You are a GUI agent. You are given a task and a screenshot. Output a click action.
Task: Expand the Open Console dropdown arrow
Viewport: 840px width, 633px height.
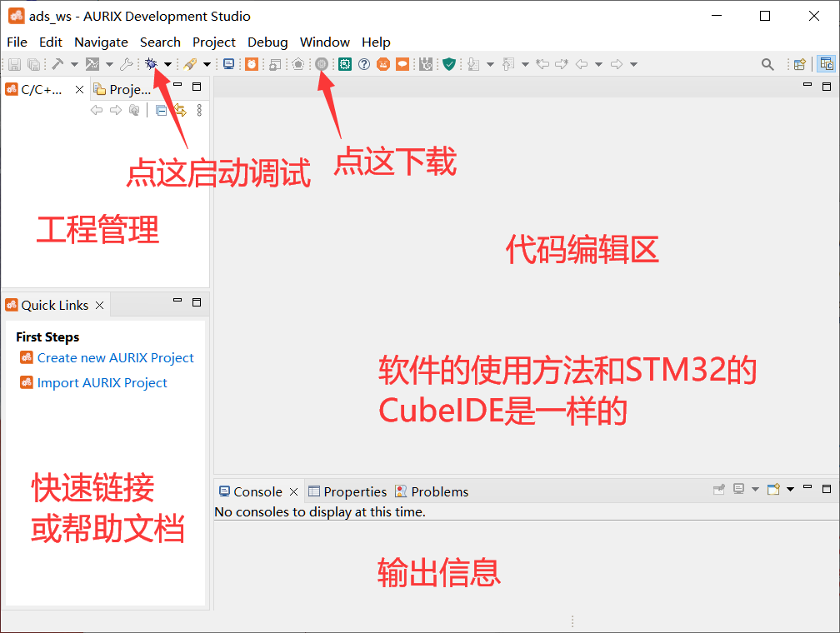pyautogui.click(x=790, y=489)
